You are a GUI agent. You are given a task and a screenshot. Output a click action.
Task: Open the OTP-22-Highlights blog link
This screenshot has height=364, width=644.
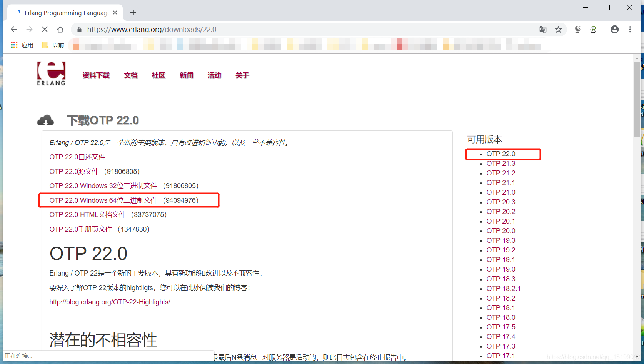click(x=110, y=302)
